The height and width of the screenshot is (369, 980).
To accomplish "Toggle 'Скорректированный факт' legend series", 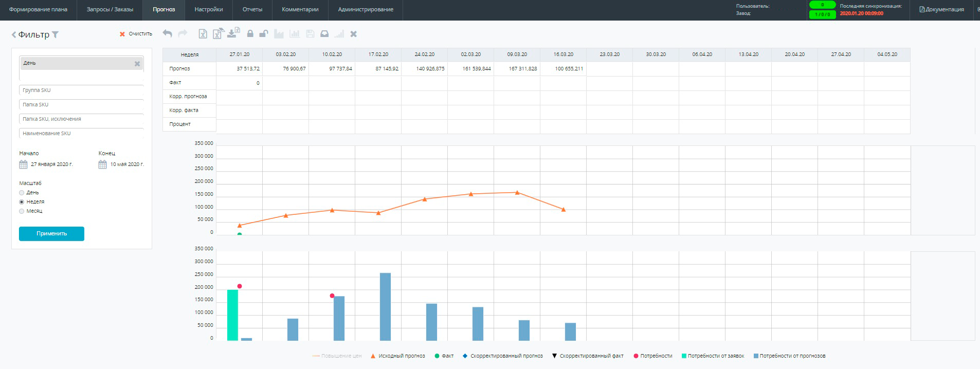I will [x=587, y=356].
